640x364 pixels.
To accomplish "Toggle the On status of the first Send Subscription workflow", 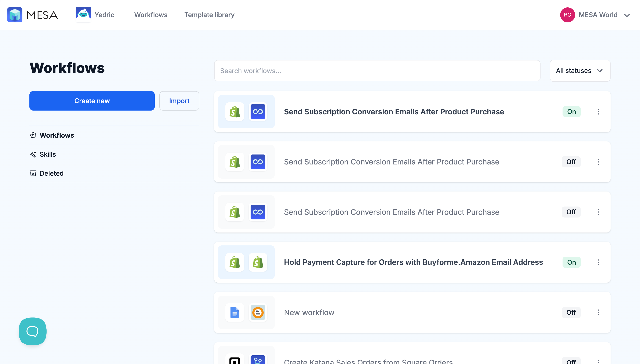I will [x=571, y=111].
